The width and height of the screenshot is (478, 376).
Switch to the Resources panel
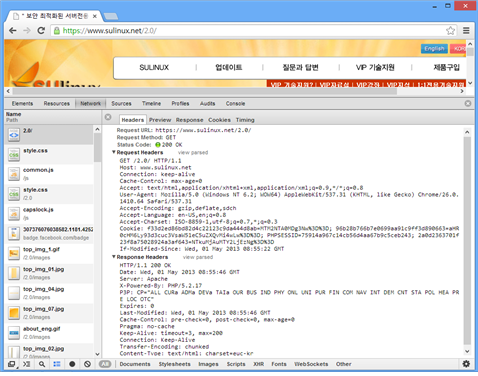57,104
